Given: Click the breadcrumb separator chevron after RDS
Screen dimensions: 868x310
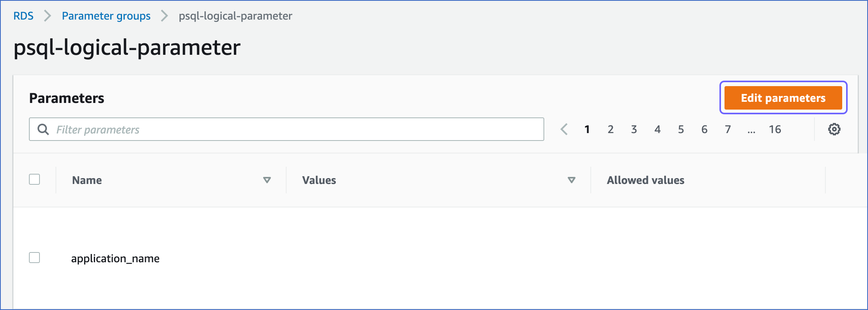Looking at the screenshot, I should pyautogui.click(x=48, y=16).
